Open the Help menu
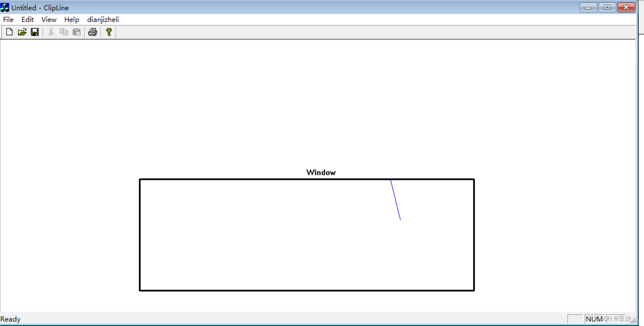Screen dimensions: 644x326 (x=72, y=20)
